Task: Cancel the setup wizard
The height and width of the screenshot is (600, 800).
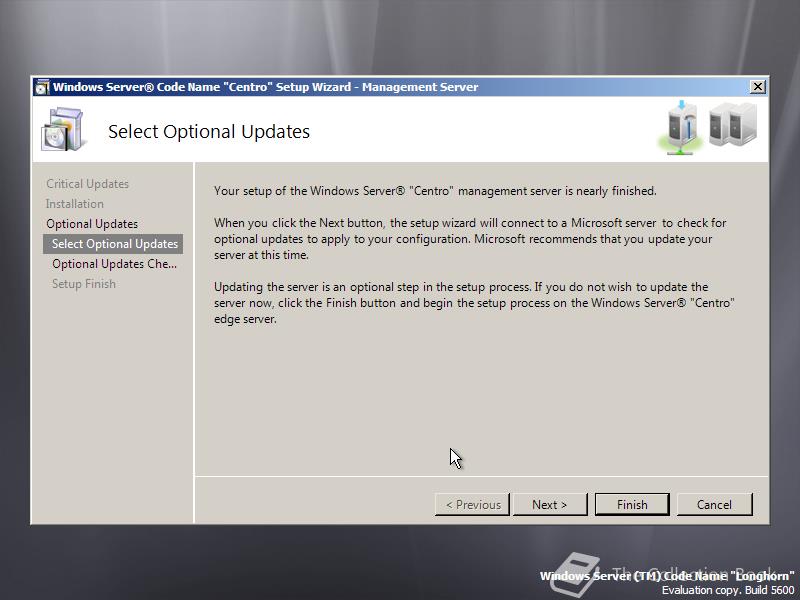Action: pos(714,505)
